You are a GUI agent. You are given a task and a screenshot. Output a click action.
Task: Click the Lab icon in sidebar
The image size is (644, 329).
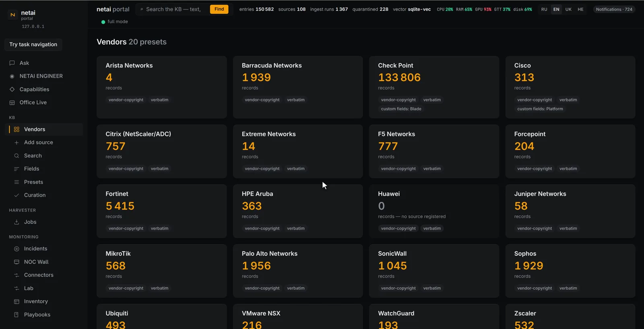[17, 288]
